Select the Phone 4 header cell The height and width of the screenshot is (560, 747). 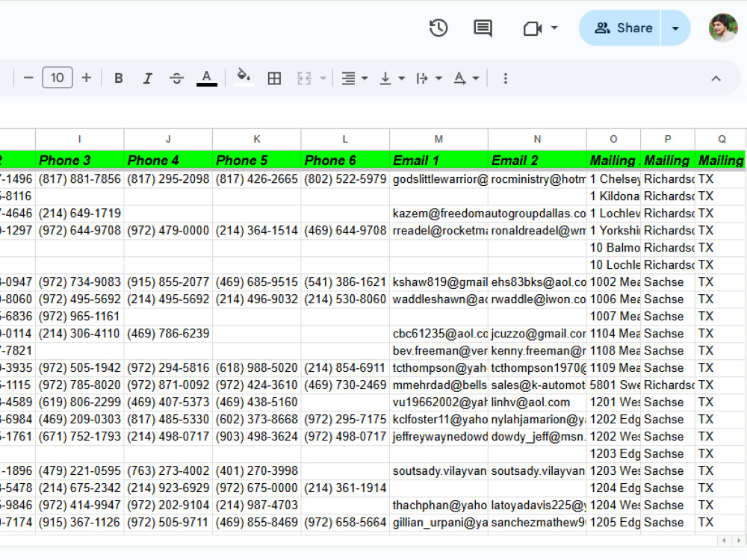[168, 161]
